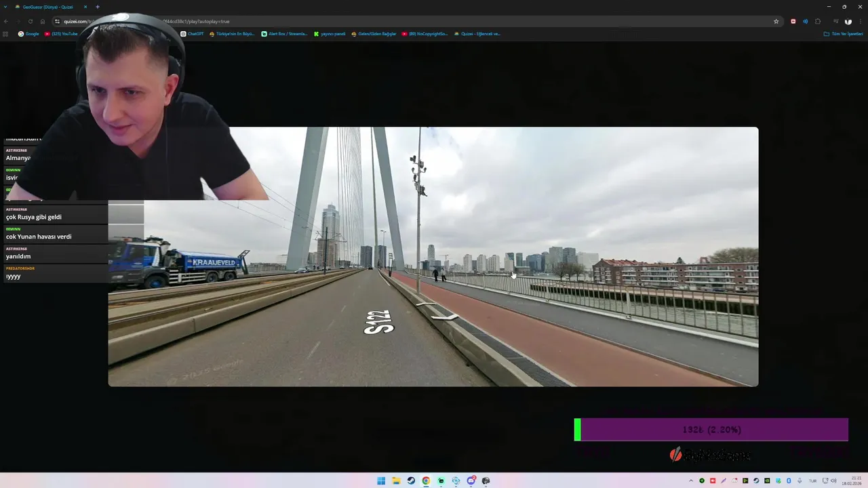868x488 pixels.
Task: Open Discord with notification badge in taskbar
Action: [471, 481]
